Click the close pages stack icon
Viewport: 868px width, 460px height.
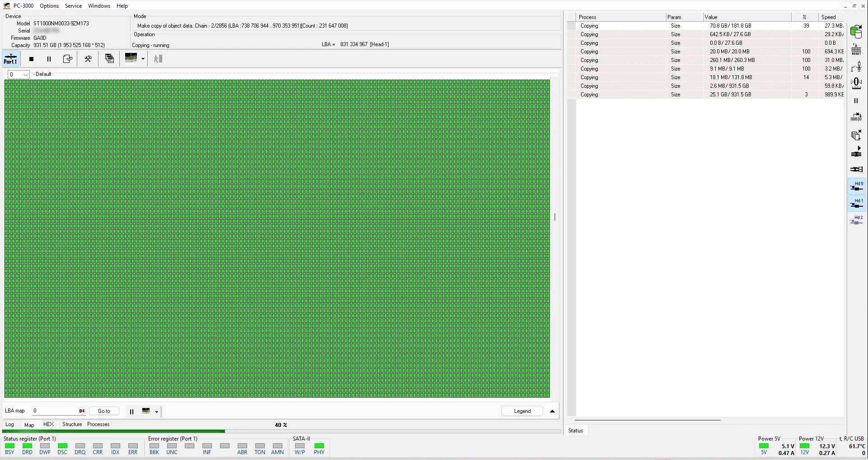tap(856, 135)
